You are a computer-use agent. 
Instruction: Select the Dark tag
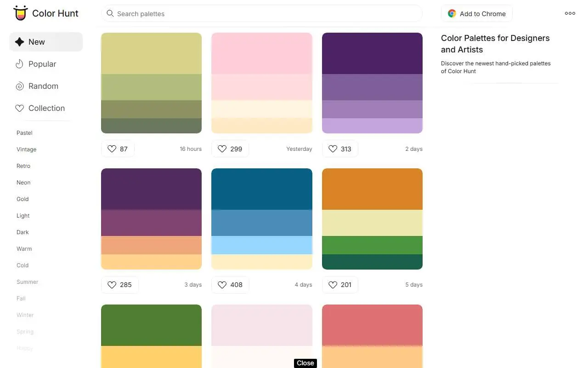coord(23,232)
